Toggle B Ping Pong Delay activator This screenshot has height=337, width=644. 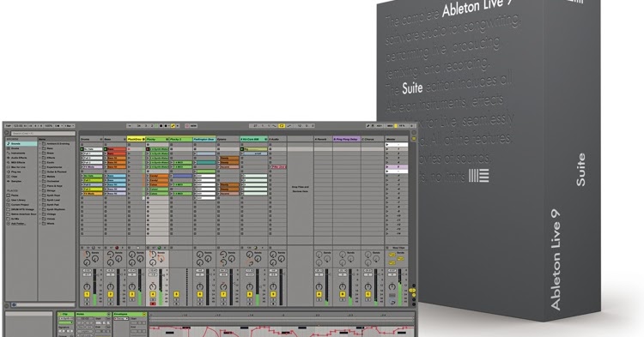tap(343, 294)
